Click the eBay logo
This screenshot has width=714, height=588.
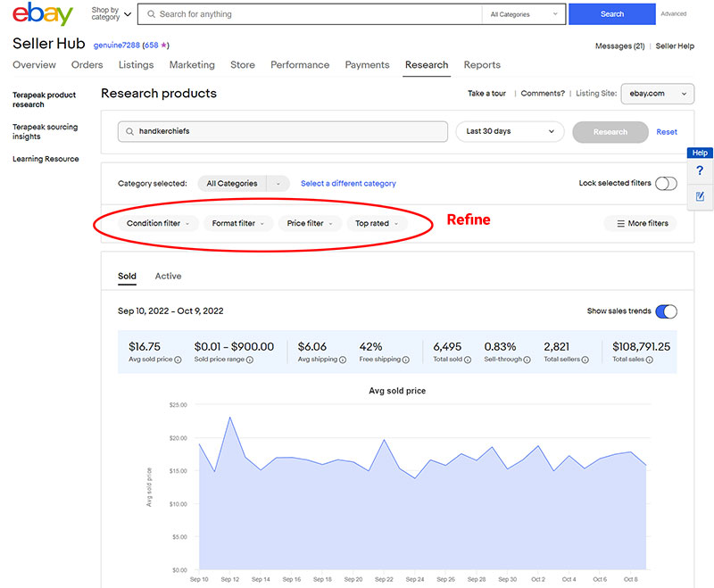[x=45, y=15]
